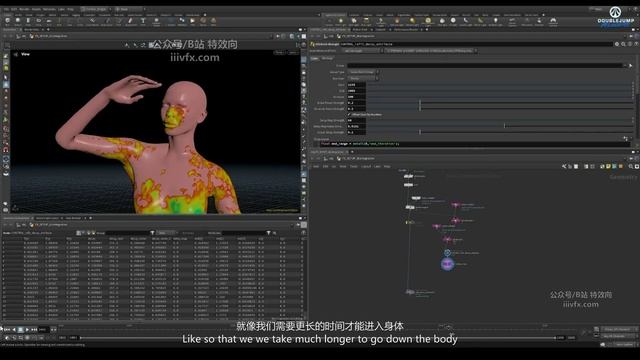The width and height of the screenshot is (640, 360).
Task: Open the network editor Layout menu
Action: [366, 167]
